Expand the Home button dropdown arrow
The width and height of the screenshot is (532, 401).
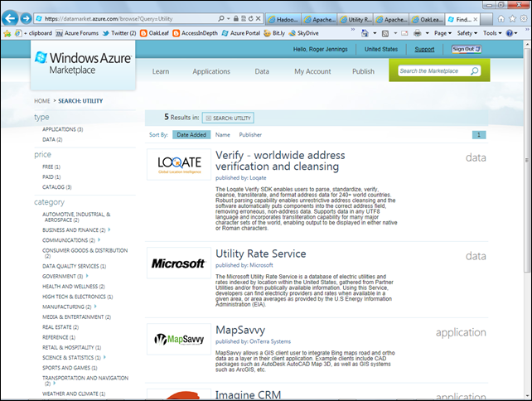[x=375, y=33]
